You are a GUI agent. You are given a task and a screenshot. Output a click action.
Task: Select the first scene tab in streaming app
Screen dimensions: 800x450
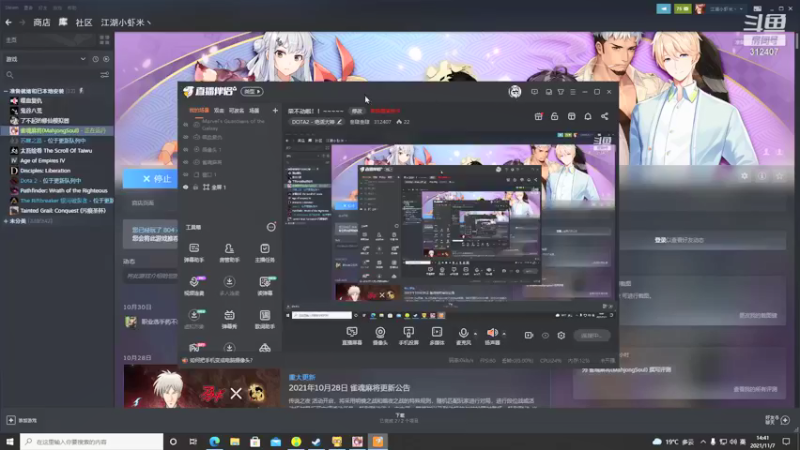click(x=199, y=110)
